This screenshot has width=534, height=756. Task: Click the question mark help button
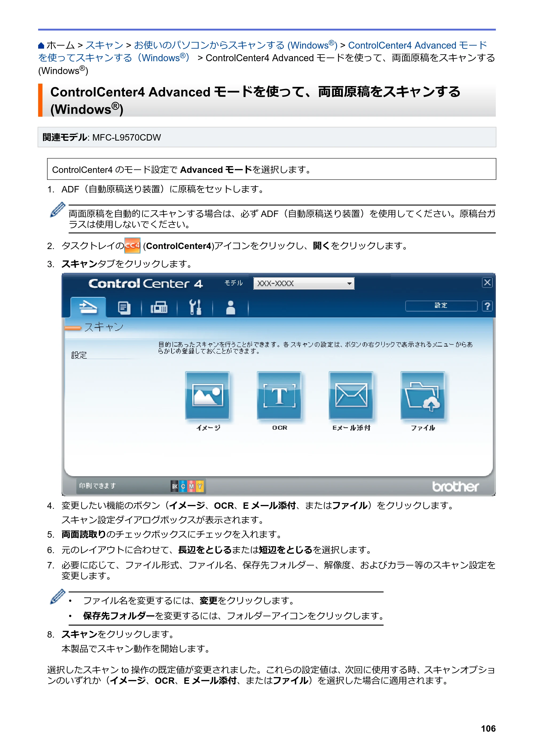pyautogui.click(x=487, y=306)
